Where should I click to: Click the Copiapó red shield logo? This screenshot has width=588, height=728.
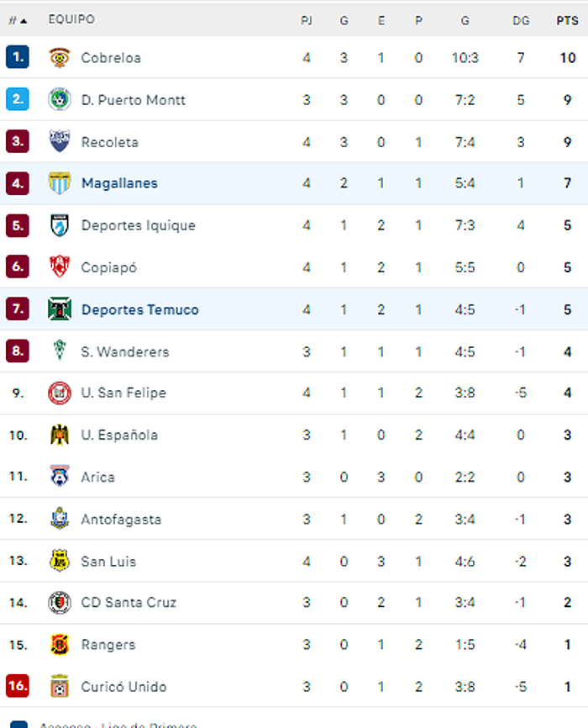(x=60, y=267)
